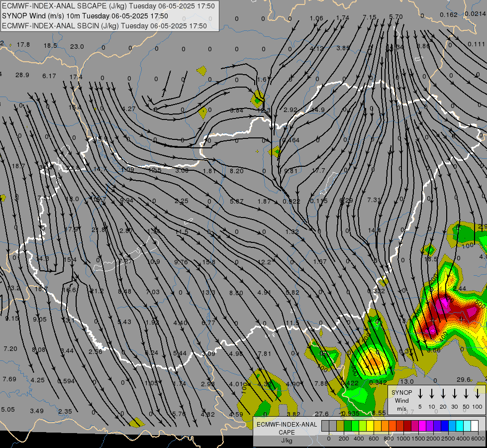Click the map value 0.935

coord(351,414)
